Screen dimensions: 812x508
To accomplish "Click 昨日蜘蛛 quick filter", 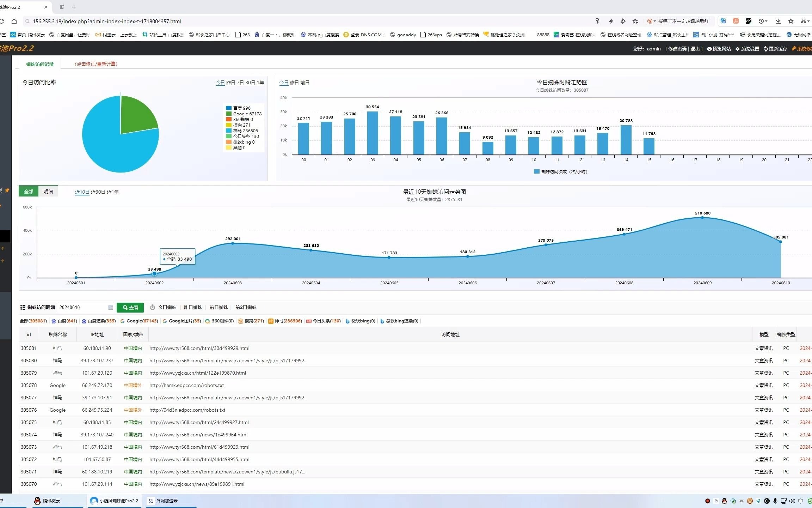I will (x=193, y=307).
